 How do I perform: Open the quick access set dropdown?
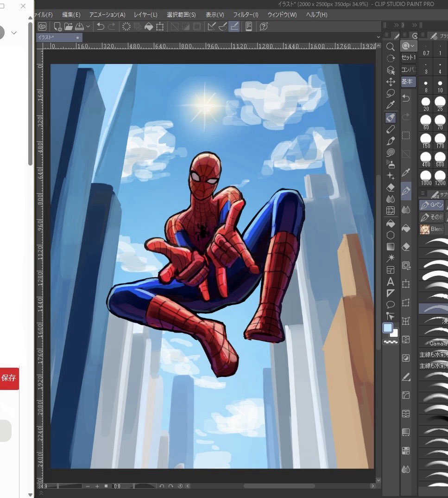tap(408, 46)
